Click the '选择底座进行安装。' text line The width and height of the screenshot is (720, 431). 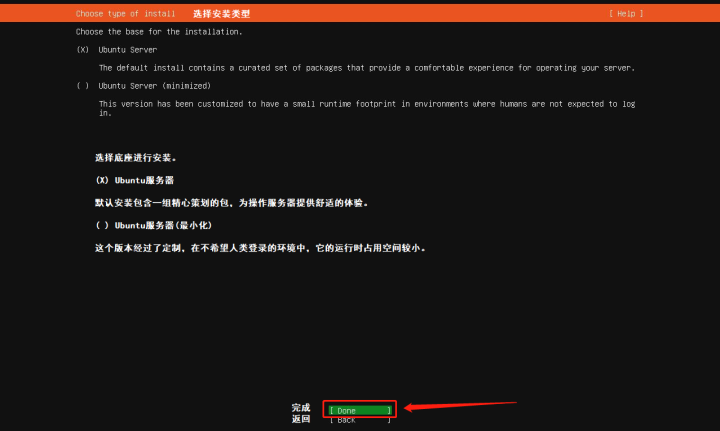pos(135,158)
